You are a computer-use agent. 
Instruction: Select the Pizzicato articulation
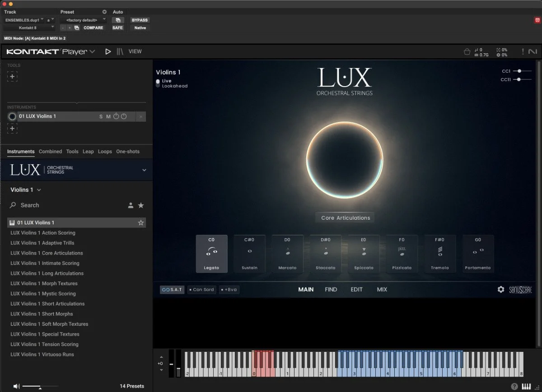pyautogui.click(x=401, y=254)
